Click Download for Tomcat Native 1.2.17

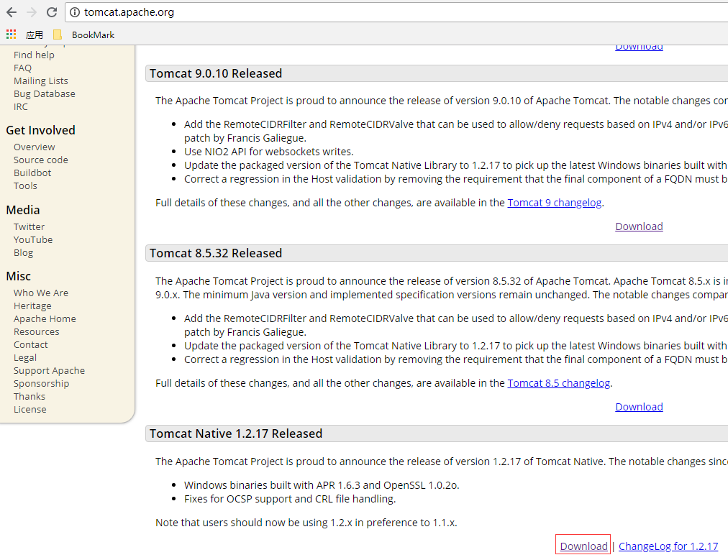tap(583, 546)
